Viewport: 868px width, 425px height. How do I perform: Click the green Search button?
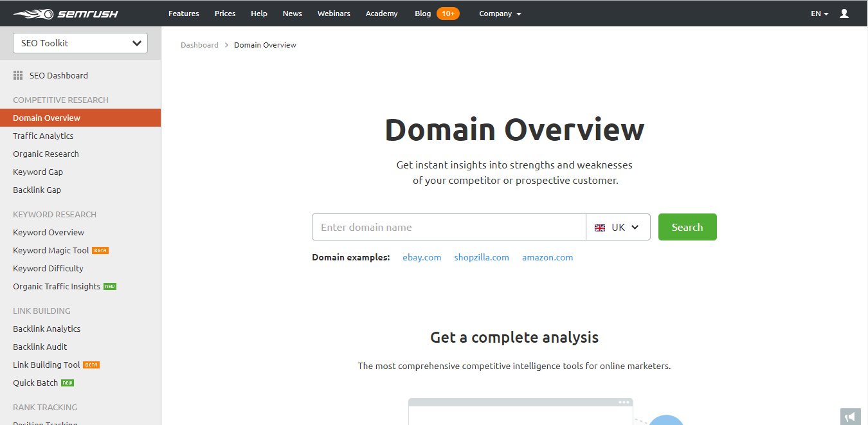[687, 227]
